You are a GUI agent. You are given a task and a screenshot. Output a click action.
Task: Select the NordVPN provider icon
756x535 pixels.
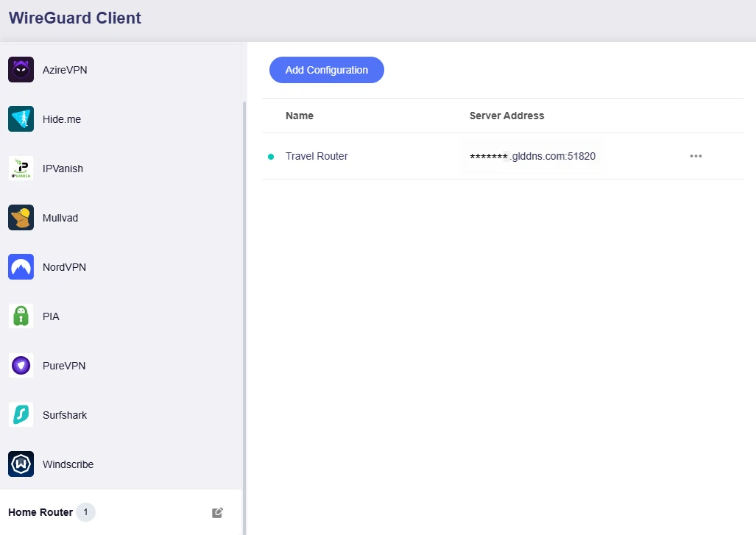point(21,266)
